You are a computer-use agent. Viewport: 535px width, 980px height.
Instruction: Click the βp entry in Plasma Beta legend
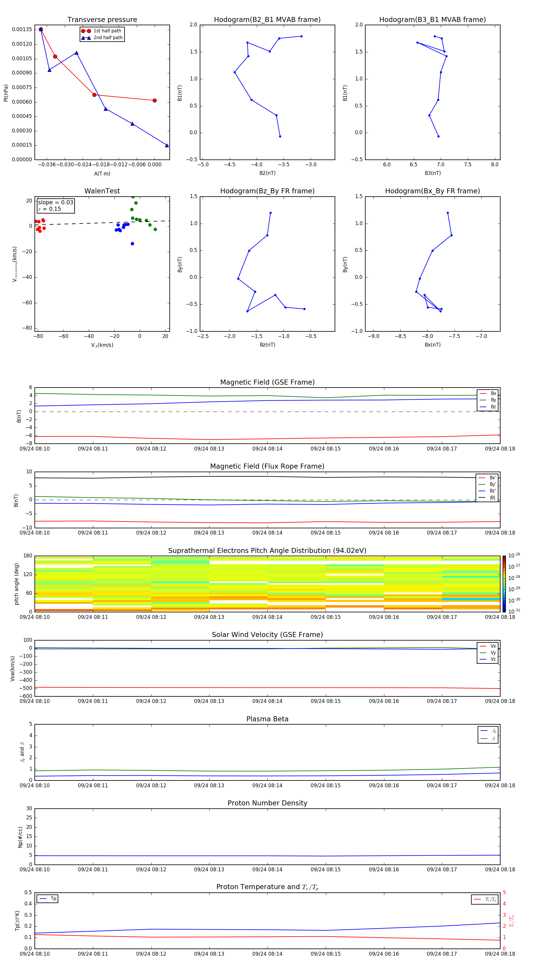[488, 731]
